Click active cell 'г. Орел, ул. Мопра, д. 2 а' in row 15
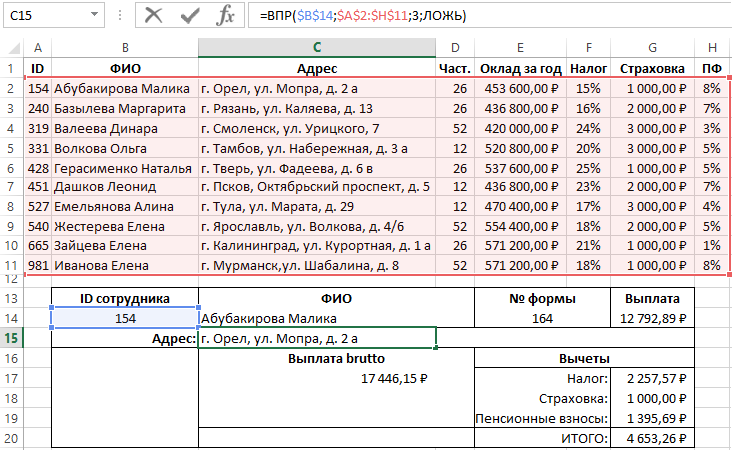732x450 pixels. pos(317,338)
